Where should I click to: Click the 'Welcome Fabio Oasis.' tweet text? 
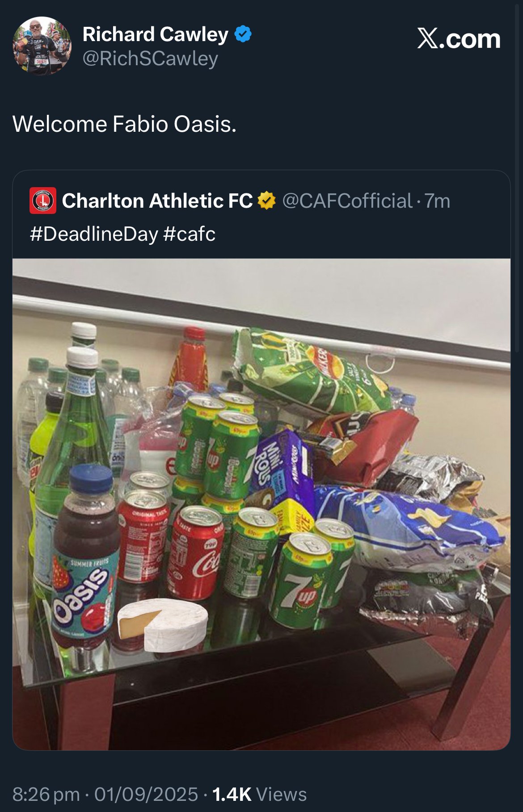point(124,124)
